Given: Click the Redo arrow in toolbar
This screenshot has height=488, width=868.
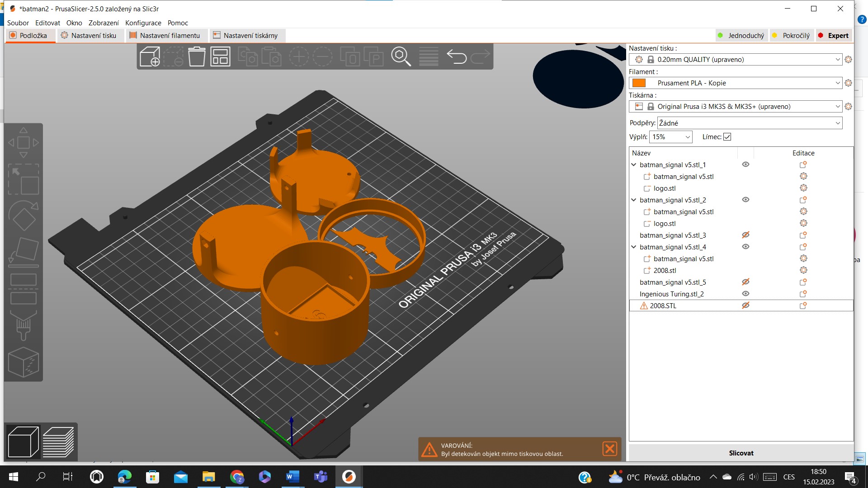Looking at the screenshot, I should pyautogui.click(x=480, y=56).
